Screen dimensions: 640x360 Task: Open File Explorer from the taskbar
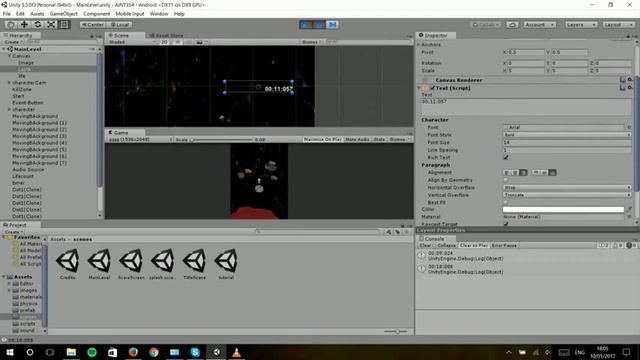[x=71, y=352]
